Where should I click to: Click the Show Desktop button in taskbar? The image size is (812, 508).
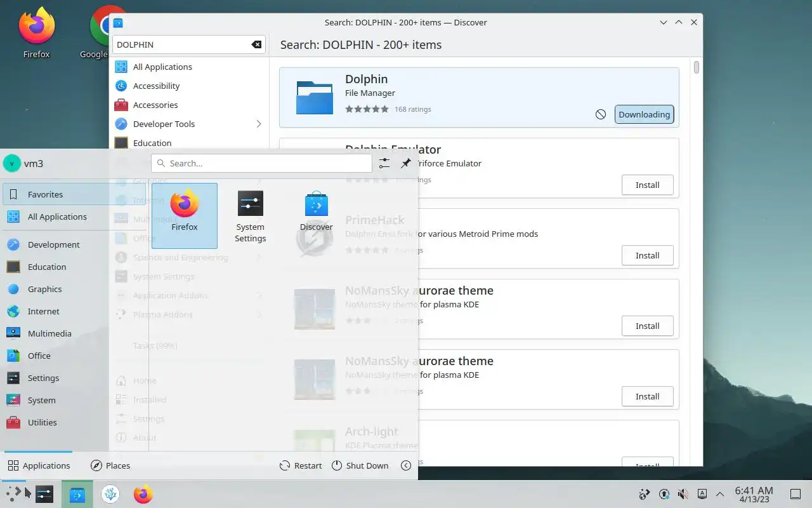795,494
